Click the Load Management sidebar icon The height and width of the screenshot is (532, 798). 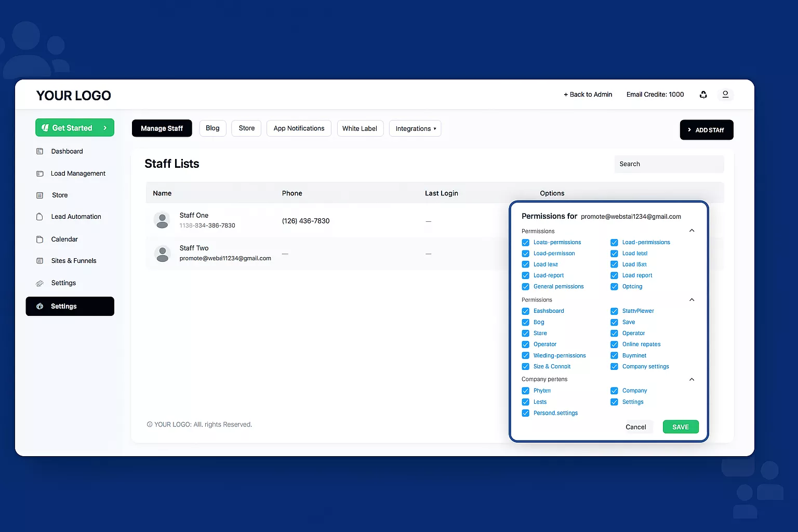39,174
